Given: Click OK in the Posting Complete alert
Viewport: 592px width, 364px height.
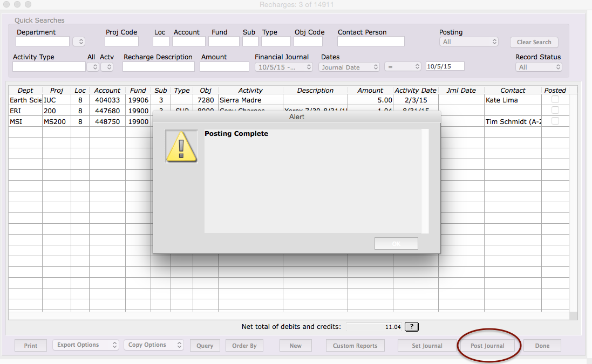Looking at the screenshot, I should pyautogui.click(x=396, y=244).
